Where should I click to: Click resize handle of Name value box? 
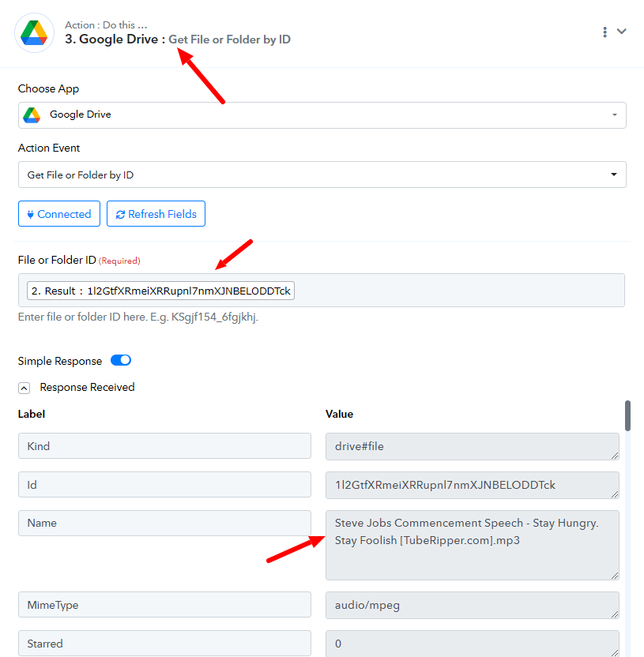coord(615,576)
